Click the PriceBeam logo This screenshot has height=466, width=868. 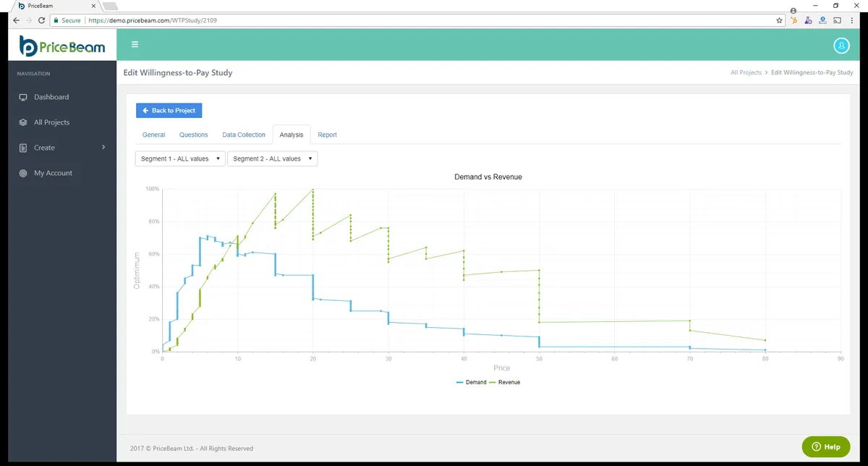[62, 47]
